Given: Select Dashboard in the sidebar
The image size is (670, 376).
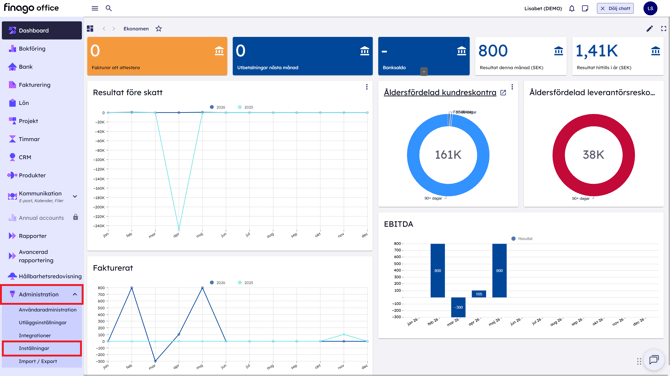Looking at the screenshot, I should (41, 30).
